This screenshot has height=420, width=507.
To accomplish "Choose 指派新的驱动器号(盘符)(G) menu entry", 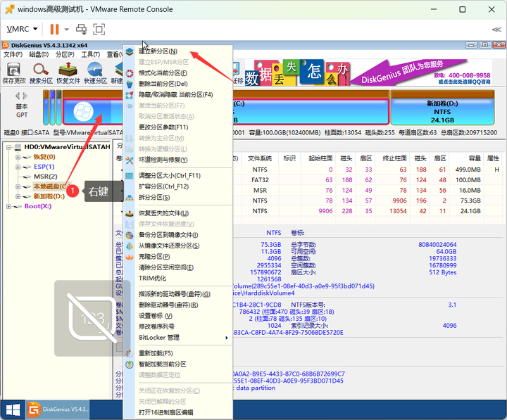I will (178, 294).
